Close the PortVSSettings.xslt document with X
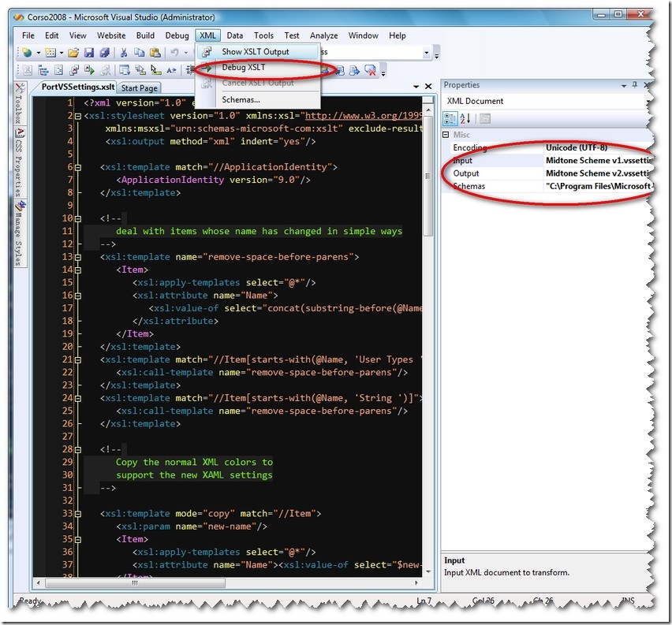 tap(428, 87)
